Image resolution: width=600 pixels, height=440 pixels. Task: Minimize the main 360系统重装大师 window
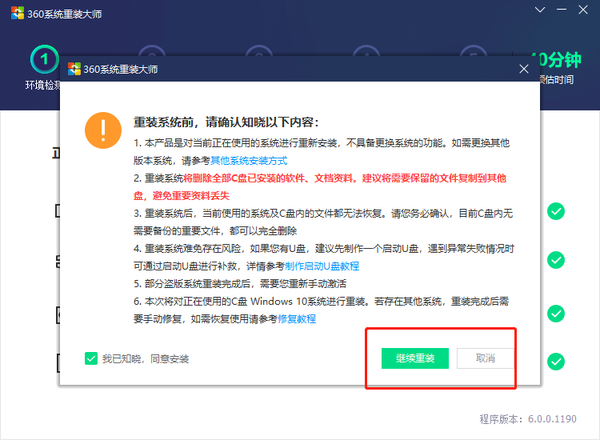(561, 10)
